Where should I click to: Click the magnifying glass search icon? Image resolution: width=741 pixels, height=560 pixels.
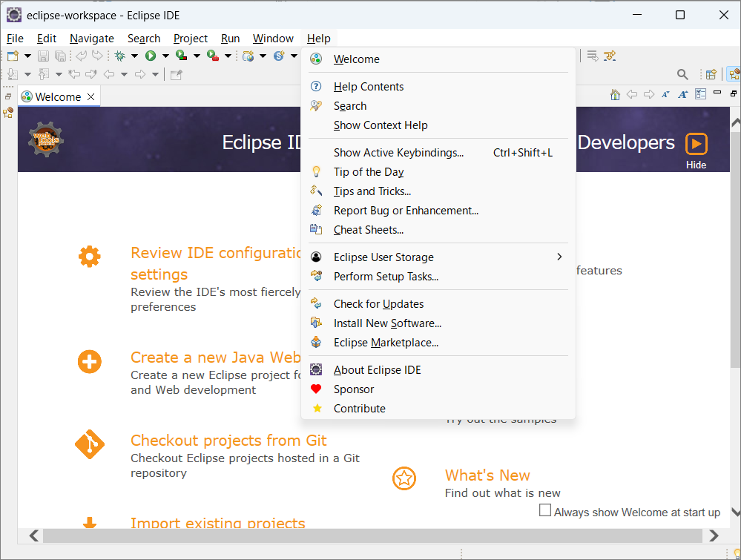682,74
